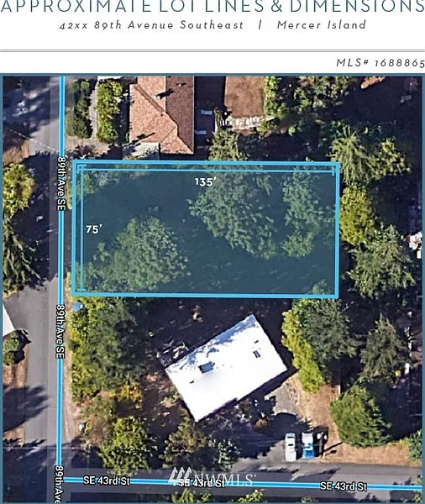Click the bottom-left 89th Ave street label
425x504 pixels.
(x=60, y=483)
